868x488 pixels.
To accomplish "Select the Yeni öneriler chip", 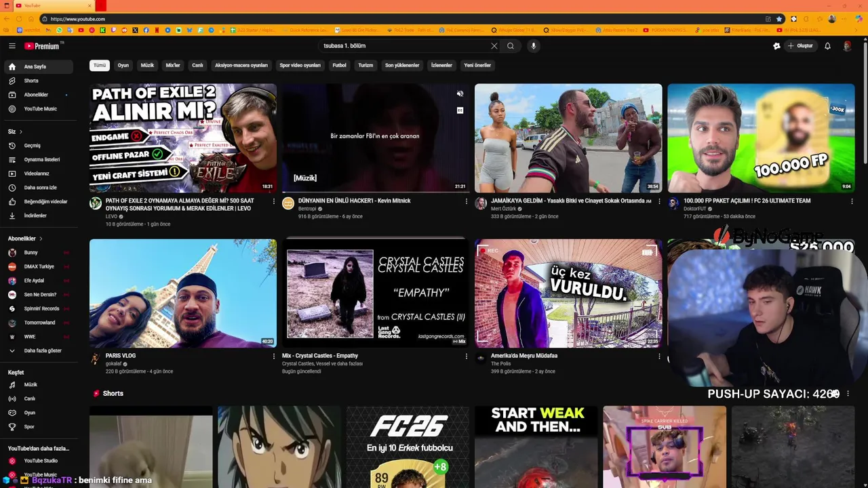I will pyautogui.click(x=477, y=65).
